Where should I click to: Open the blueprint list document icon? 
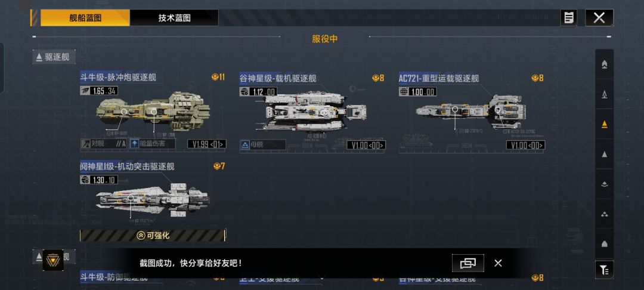569,18
